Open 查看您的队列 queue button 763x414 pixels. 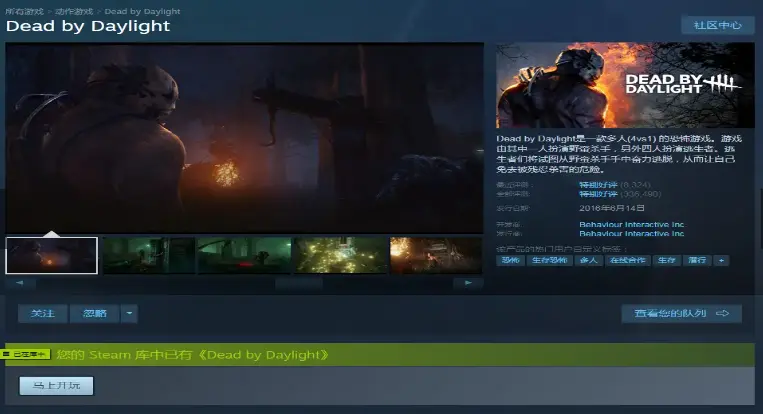point(682,313)
